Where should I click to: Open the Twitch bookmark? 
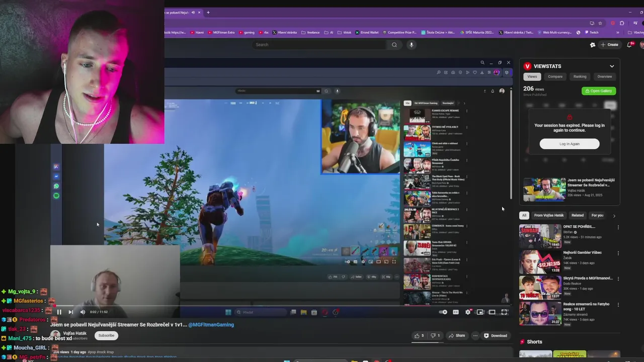click(591, 32)
